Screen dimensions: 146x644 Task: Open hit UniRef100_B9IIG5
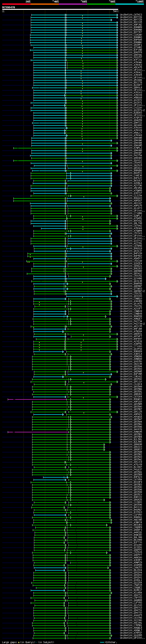131,22
